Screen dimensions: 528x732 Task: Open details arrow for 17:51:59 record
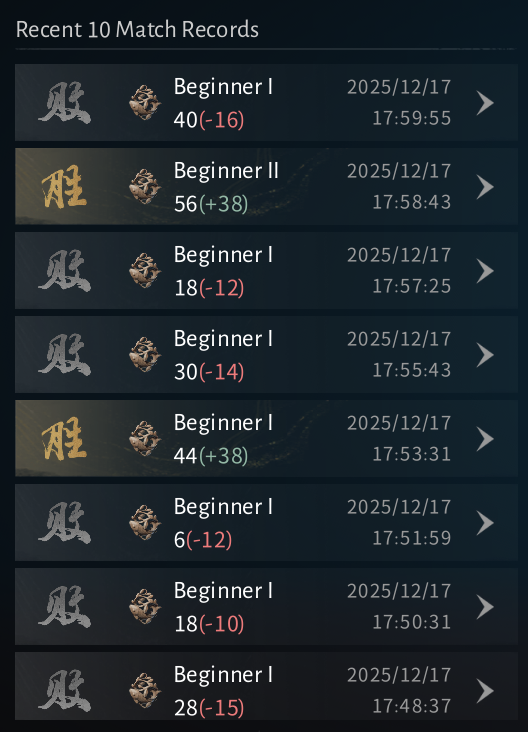pyautogui.click(x=485, y=523)
